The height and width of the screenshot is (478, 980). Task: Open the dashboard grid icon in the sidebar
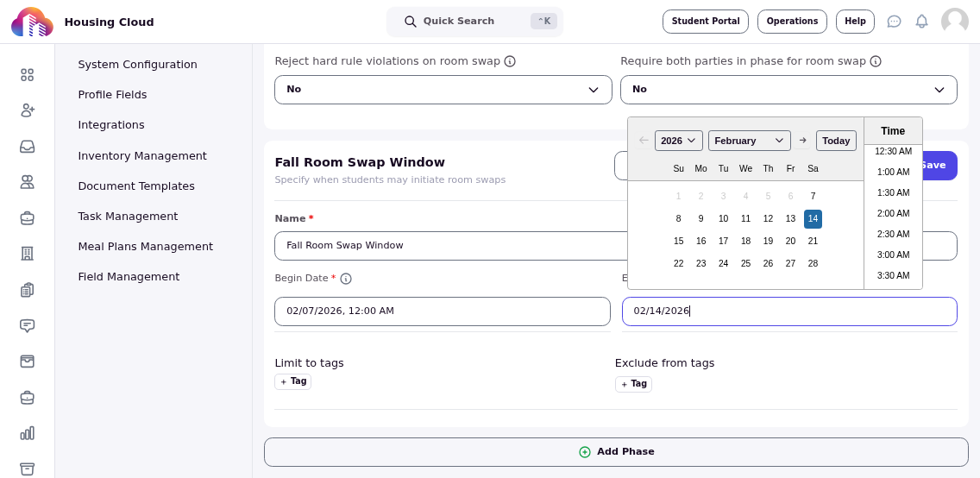pos(27,75)
